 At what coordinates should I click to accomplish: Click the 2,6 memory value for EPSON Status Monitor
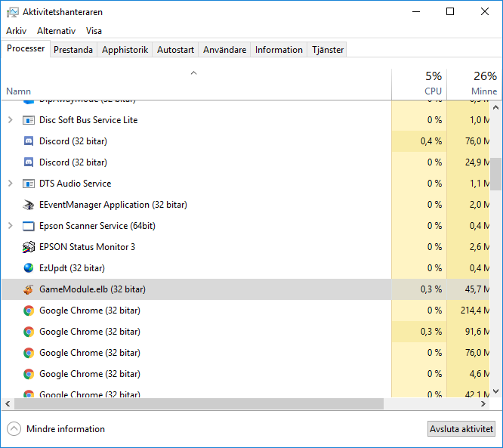(x=480, y=247)
